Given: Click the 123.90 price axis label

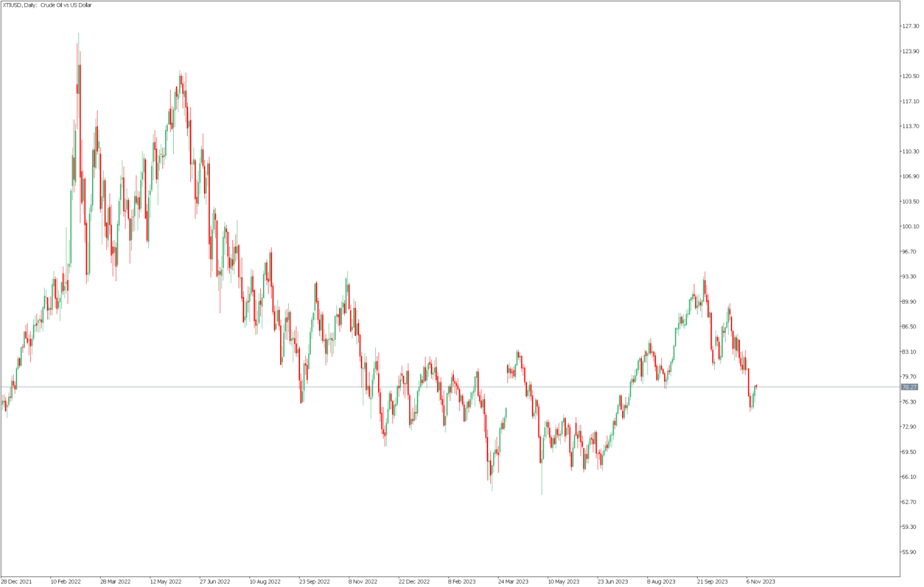Looking at the screenshot, I should click(x=911, y=51).
